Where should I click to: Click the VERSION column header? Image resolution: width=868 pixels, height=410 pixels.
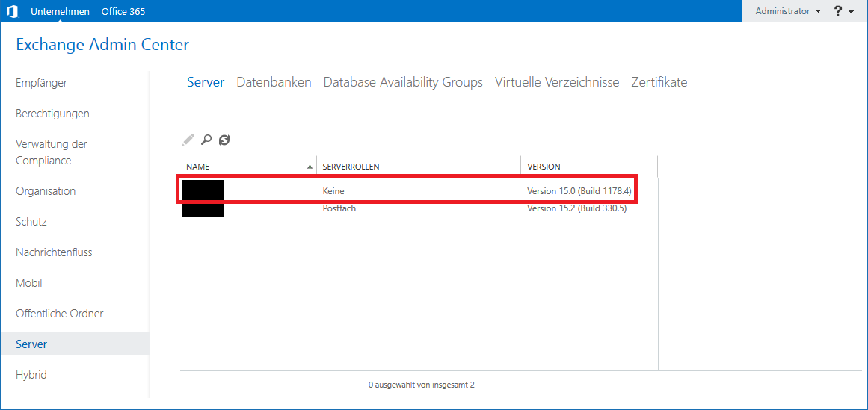(x=544, y=167)
